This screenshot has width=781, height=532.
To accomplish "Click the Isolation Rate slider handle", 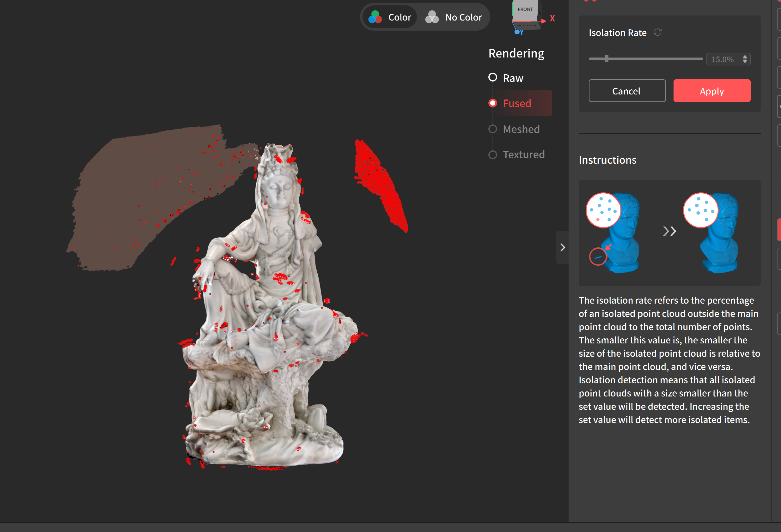I will pos(606,59).
